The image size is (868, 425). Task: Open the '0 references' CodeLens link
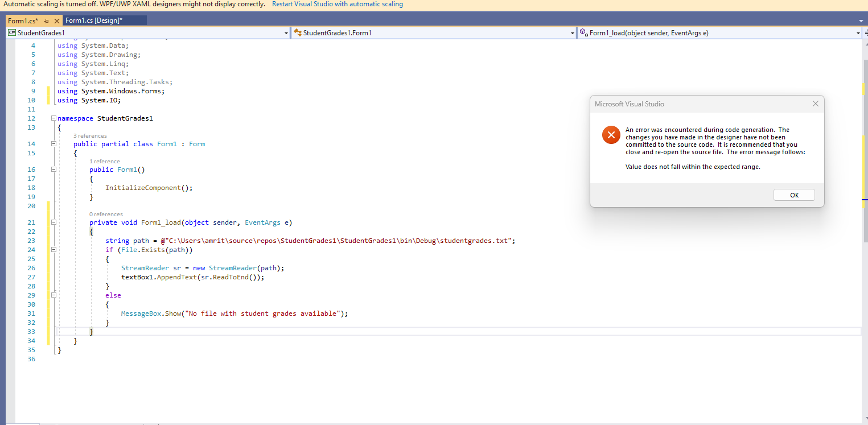[x=106, y=214]
